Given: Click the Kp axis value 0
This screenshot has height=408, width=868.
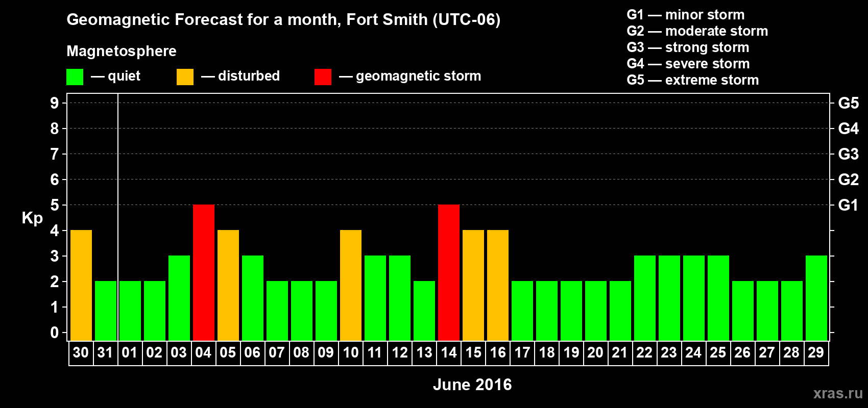Looking at the screenshot, I should pyautogui.click(x=55, y=333).
